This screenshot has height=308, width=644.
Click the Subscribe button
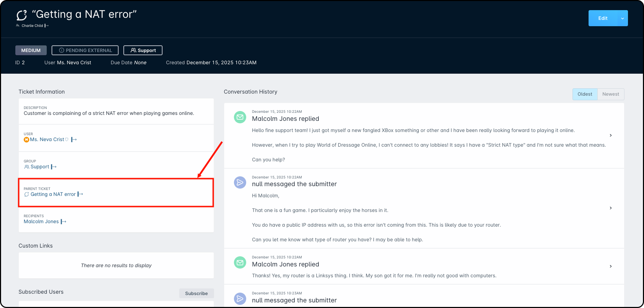pyautogui.click(x=196, y=293)
